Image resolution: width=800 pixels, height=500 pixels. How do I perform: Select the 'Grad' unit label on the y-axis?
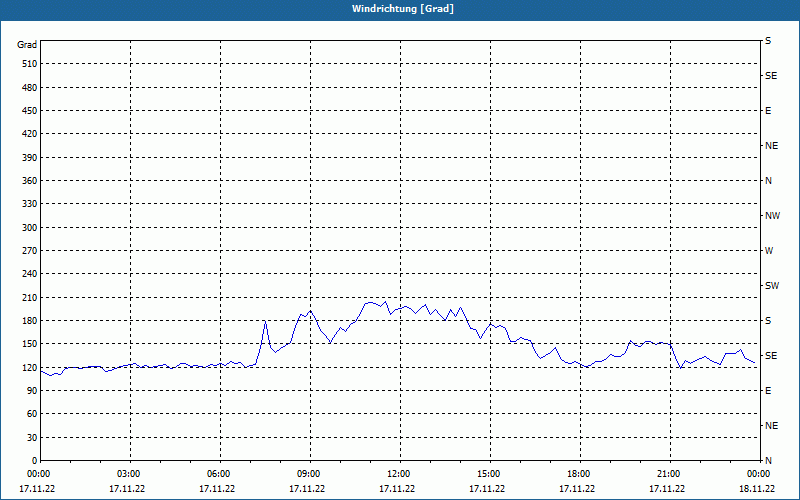[27, 45]
